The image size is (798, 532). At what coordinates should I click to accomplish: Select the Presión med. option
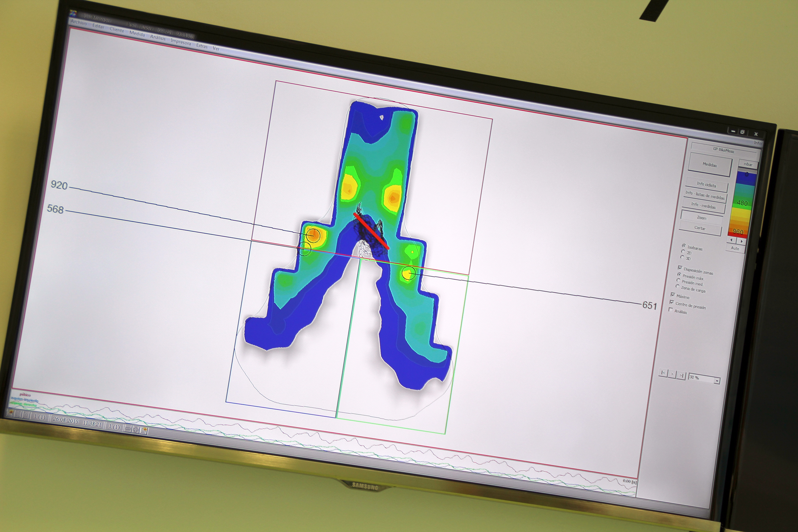(x=689, y=282)
